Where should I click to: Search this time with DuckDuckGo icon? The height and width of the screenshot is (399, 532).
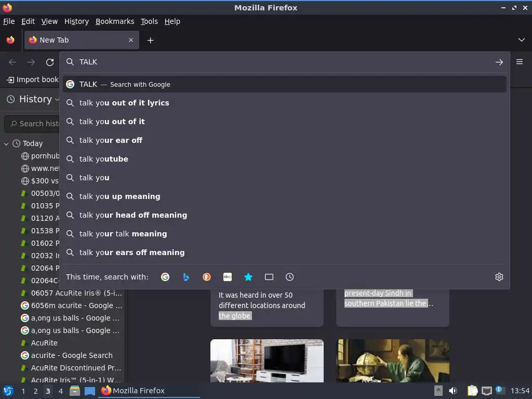pyautogui.click(x=207, y=277)
